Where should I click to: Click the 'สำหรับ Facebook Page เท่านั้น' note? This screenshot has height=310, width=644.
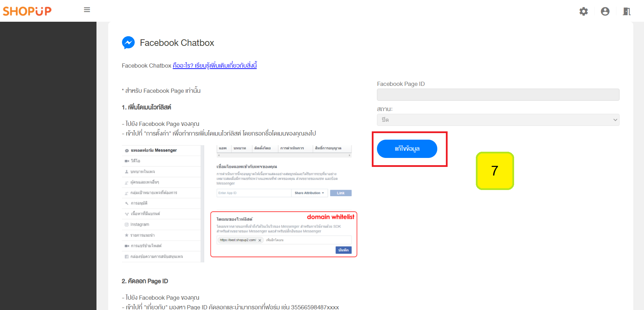coord(161,91)
